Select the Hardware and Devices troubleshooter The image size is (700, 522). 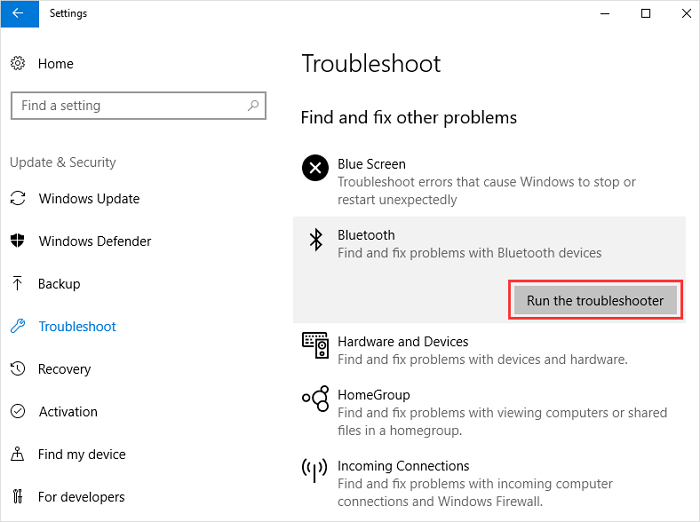(402, 342)
